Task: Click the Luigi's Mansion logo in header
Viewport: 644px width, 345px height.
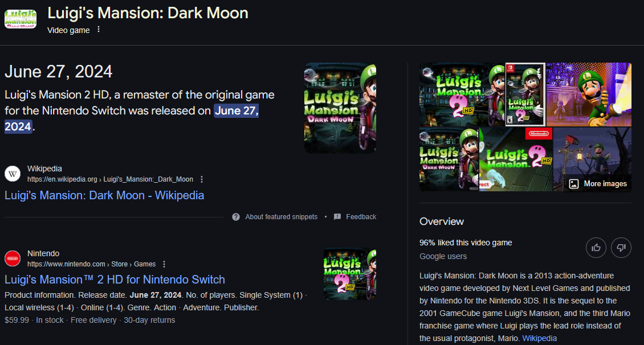Action: pyautogui.click(x=21, y=18)
